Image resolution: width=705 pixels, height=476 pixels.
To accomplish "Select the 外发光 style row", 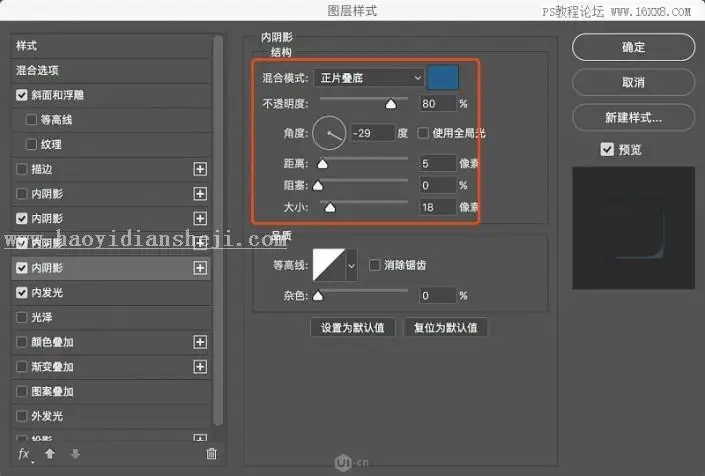I will 111,416.
